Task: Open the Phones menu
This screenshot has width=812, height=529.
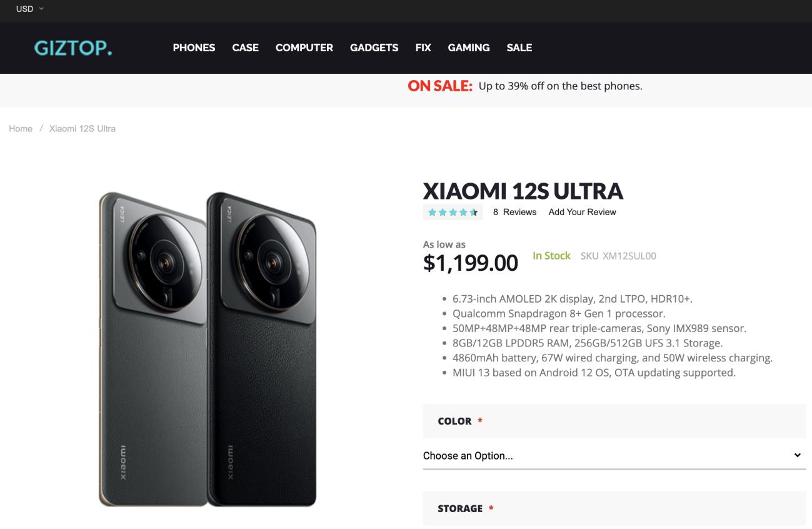Action: coord(194,48)
